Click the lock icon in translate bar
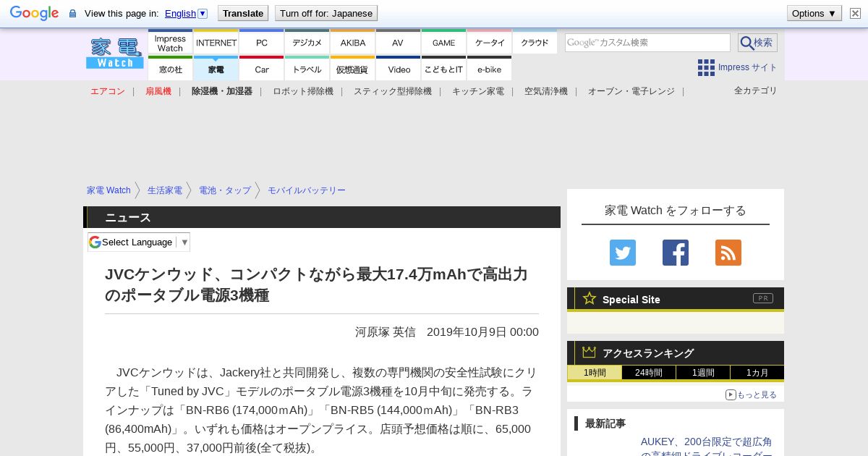Image resolution: width=868 pixels, height=456 pixels. 72,13
